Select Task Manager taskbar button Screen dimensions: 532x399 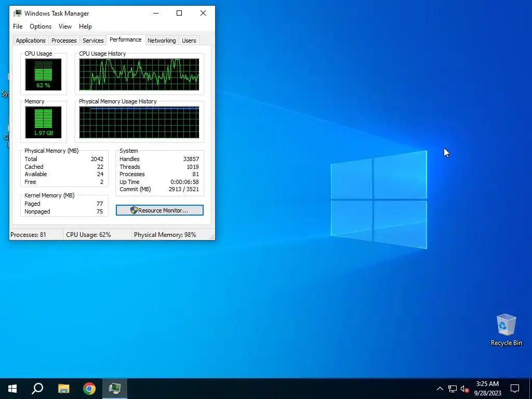[115, 389]
